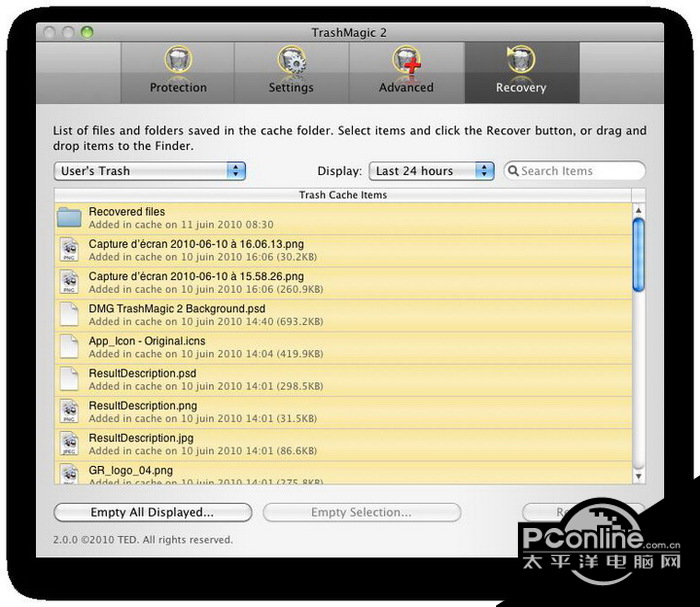This screenshot has width=700, height=607.
Task: Select 'App_Icon - Original.icns' name
Action: pos(147,341)
